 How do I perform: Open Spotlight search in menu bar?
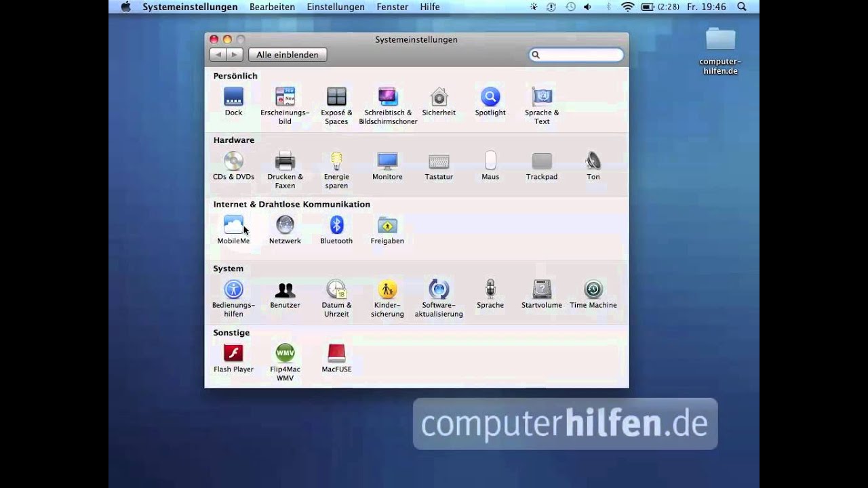click(741, 7)
